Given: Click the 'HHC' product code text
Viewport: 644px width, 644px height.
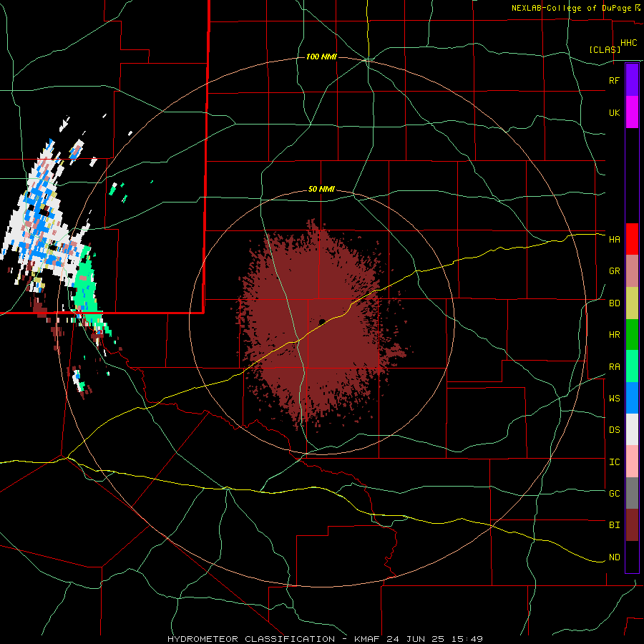Looking at the screenshot, I should click(628, 43).
